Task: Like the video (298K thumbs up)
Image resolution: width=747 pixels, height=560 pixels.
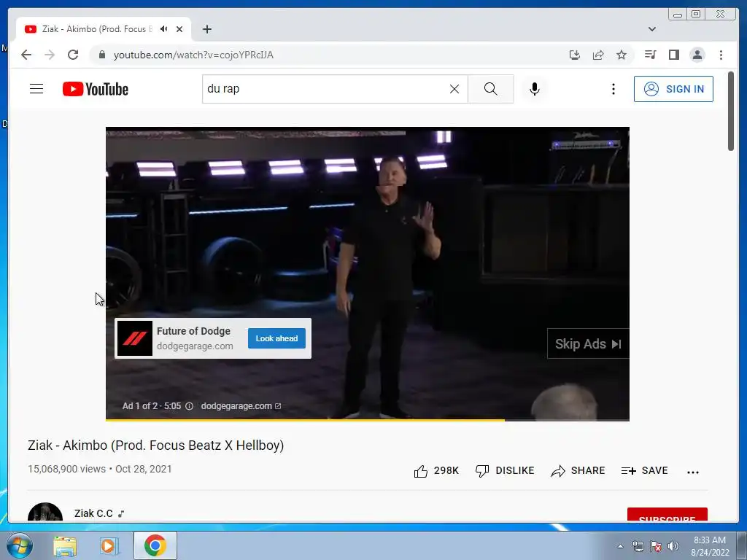Action: pyautogui.click(x=436, y=471)
